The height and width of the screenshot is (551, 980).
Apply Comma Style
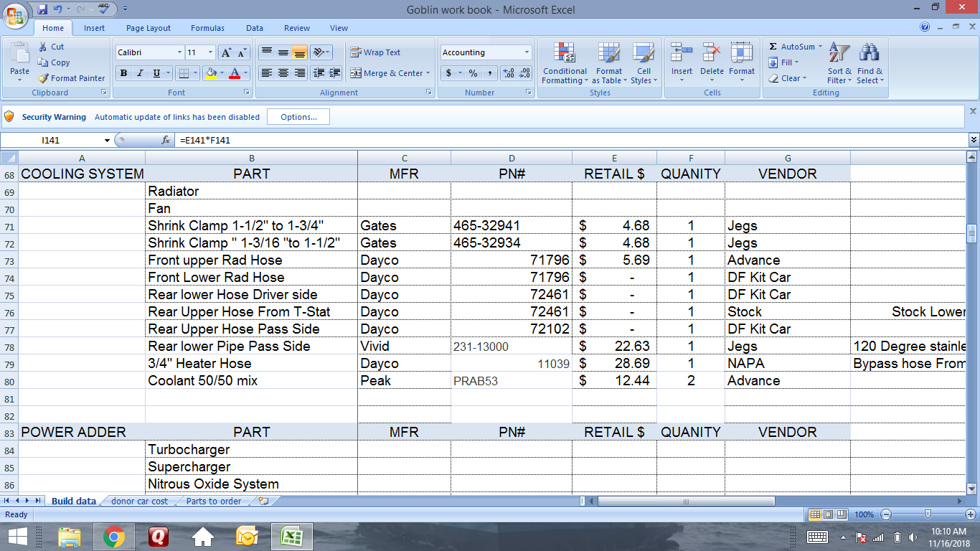coord(489,73)
